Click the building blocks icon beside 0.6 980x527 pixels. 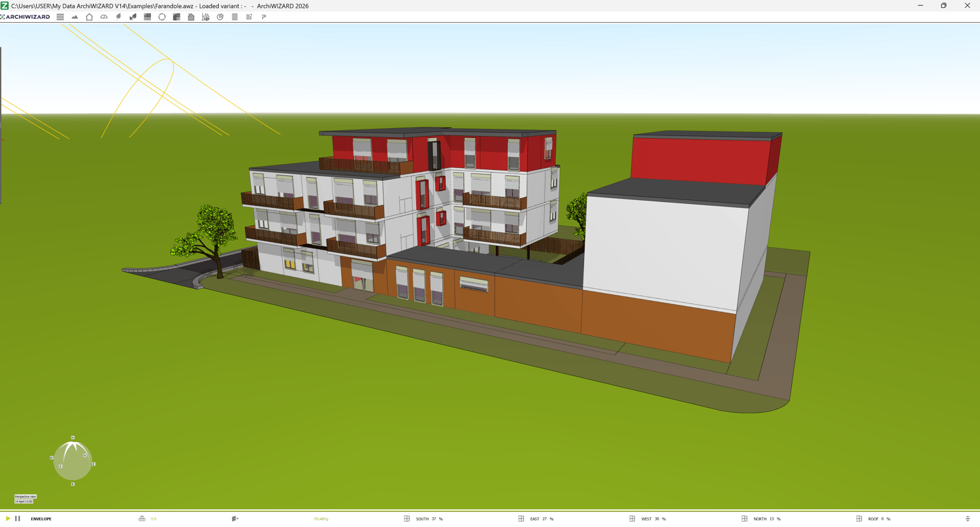(142, 518)
